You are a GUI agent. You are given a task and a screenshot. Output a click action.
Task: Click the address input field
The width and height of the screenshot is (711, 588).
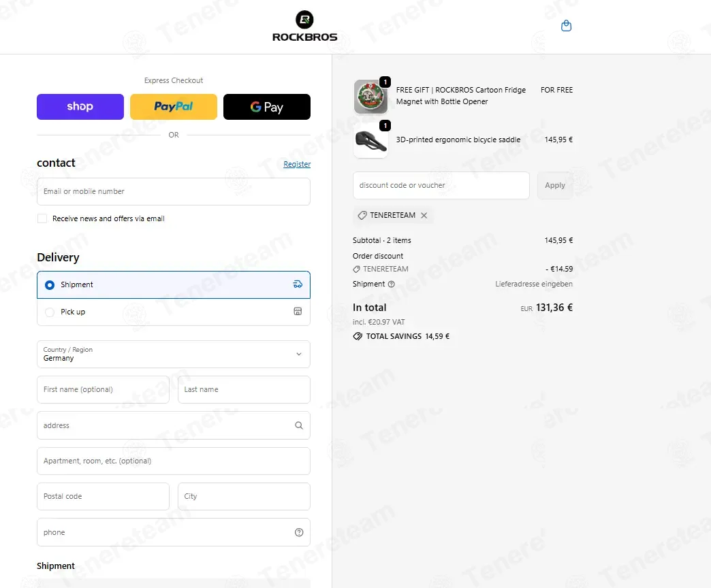[x=174, y=425]
